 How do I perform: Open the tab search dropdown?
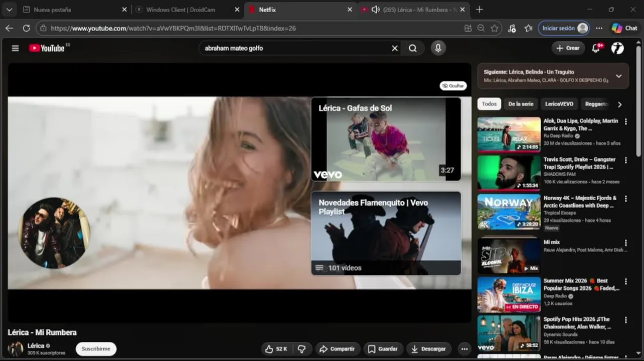9,10
